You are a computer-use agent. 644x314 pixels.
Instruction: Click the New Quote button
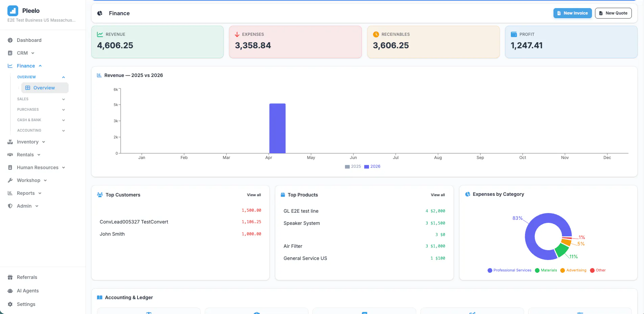click(x=613, y=13)
